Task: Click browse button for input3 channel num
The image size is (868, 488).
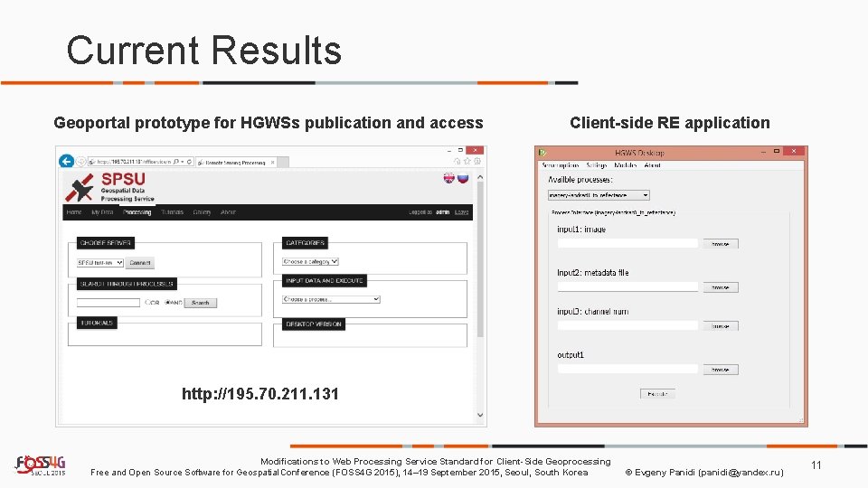Action: tap(721, 326)
